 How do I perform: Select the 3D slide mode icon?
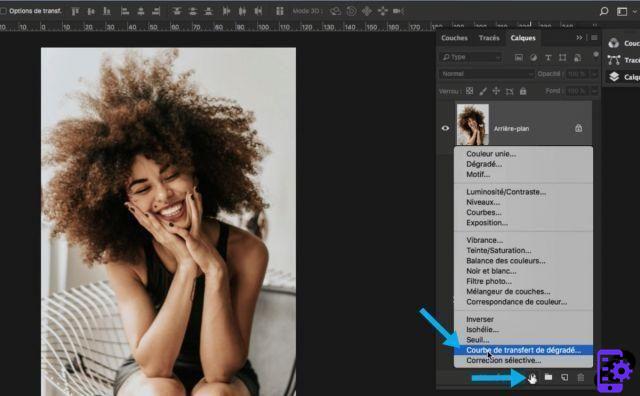pyautogui.click(x=383, y=11)
